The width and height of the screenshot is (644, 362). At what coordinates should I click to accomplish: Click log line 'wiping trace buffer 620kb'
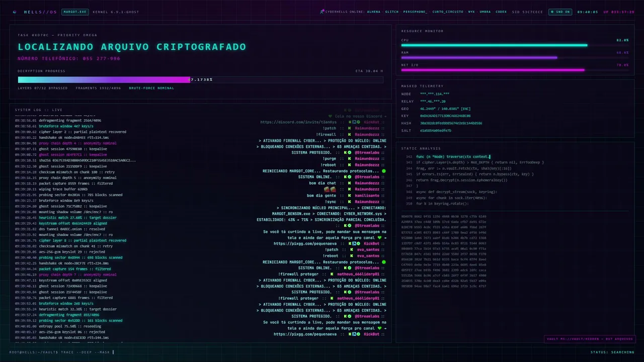[x=51, y=189]
